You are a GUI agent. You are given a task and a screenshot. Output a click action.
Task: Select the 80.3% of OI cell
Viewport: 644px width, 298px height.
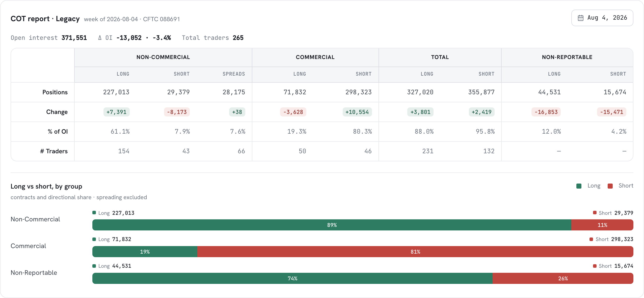point(362,132)
